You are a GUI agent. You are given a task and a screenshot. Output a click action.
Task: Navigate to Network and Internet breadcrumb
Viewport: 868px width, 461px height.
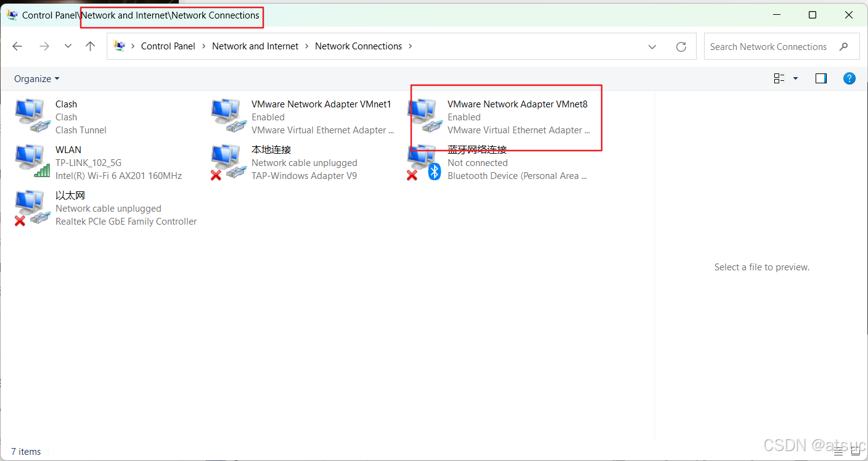click(x=255, y=46)
